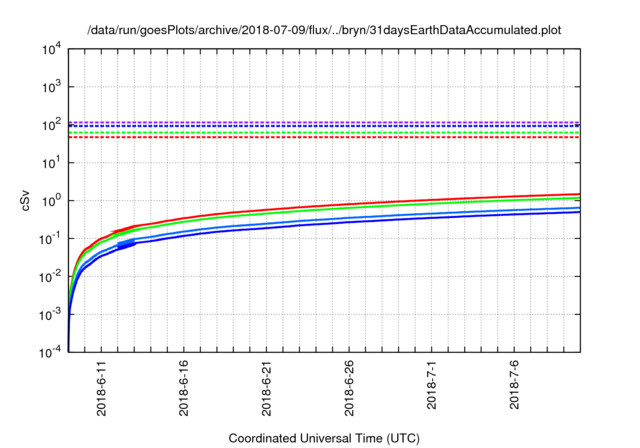Screen dimensions: 640x448
Task: Click the 10^-3 y-axis tick label
Action: pyautogui.click(x=50, y=315)
